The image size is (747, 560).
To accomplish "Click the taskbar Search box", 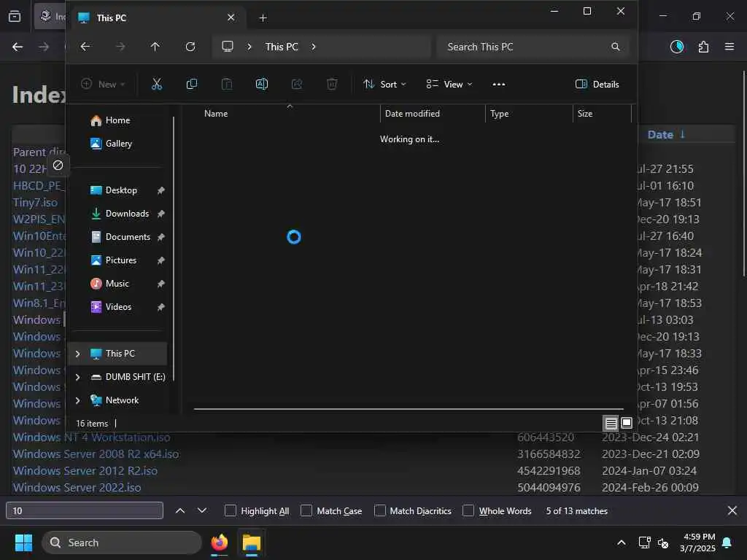I will pyautogui.click(x=122, y=542).
